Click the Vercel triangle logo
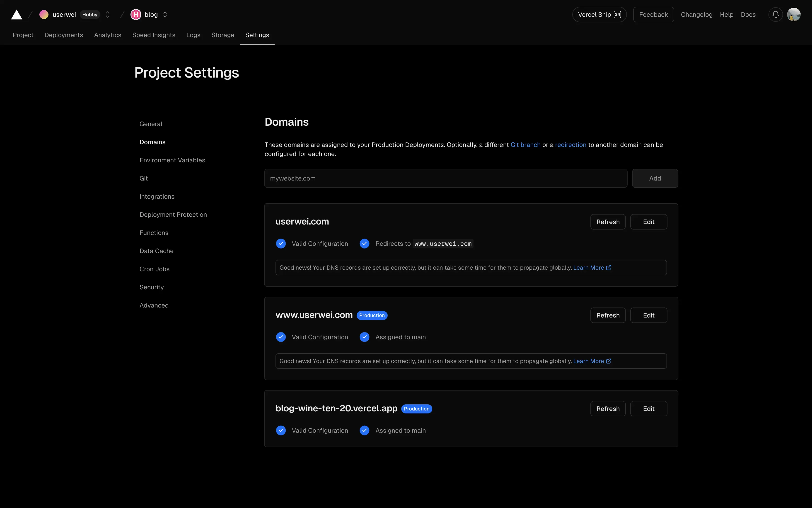This screenshot has height=508, width=812. point(17,15)
